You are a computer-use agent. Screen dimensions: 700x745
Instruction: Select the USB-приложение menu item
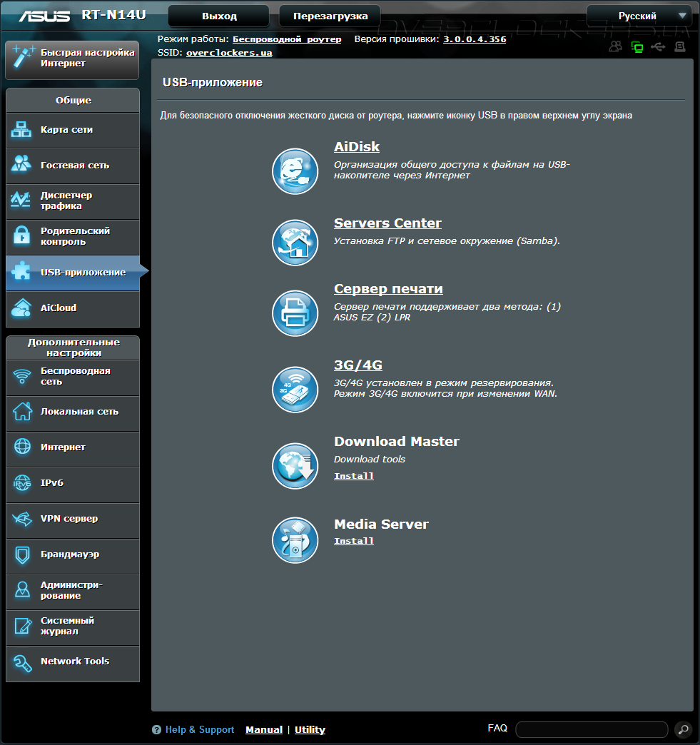pyautogui.click(x=73, y=273)
